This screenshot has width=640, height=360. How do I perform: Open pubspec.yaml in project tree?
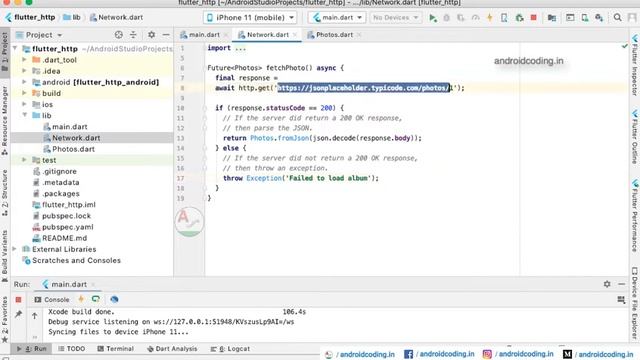[68, 227]
